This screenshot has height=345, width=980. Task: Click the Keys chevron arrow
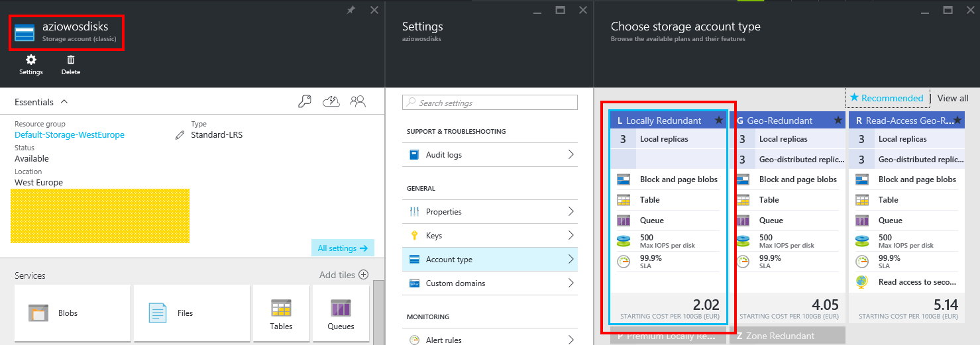point(571,236)
